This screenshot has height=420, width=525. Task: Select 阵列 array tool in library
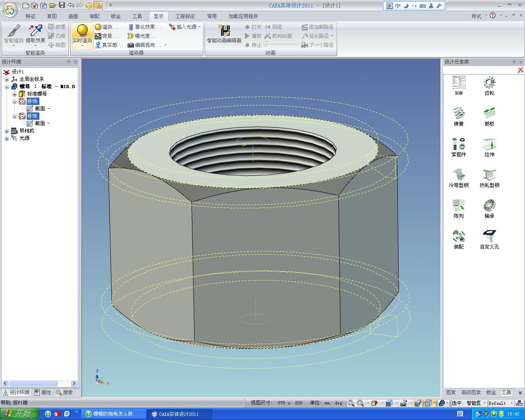(459, 209)
